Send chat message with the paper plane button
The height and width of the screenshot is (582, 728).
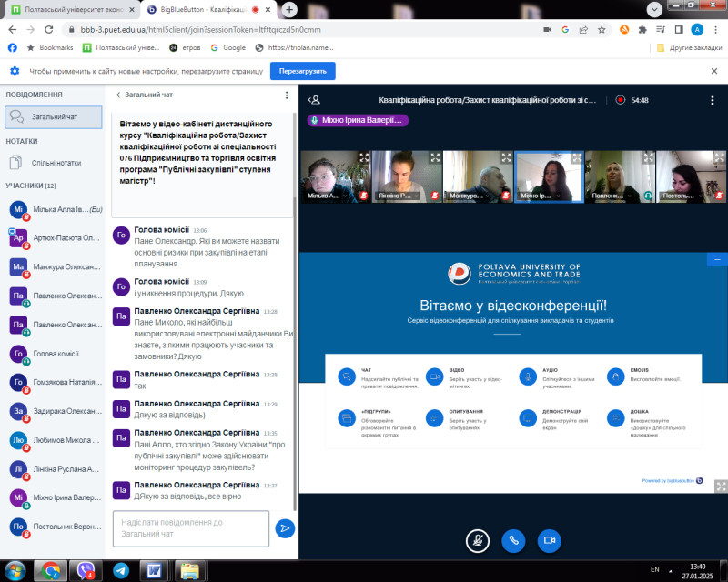click(x=285, y=527)
